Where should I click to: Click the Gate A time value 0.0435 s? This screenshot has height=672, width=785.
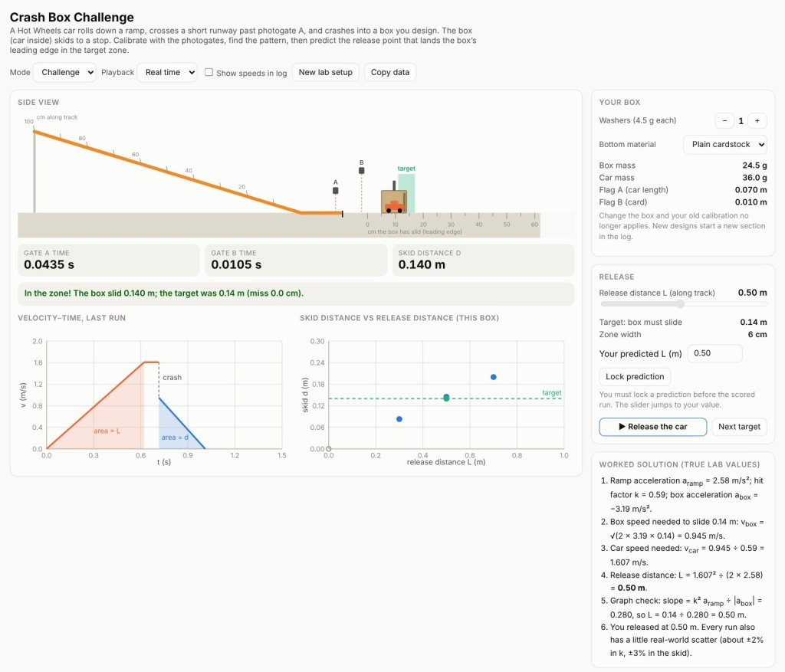coord(49,264)
